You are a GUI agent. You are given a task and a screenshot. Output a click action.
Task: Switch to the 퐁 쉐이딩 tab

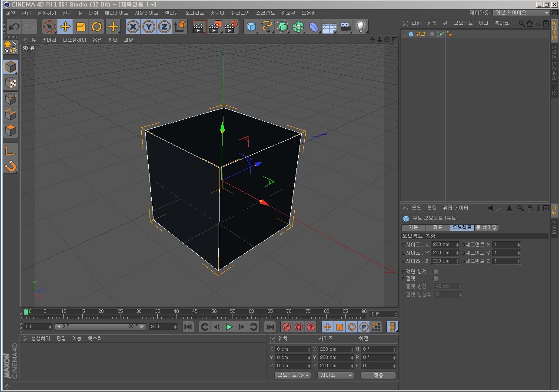coord(486,227)
